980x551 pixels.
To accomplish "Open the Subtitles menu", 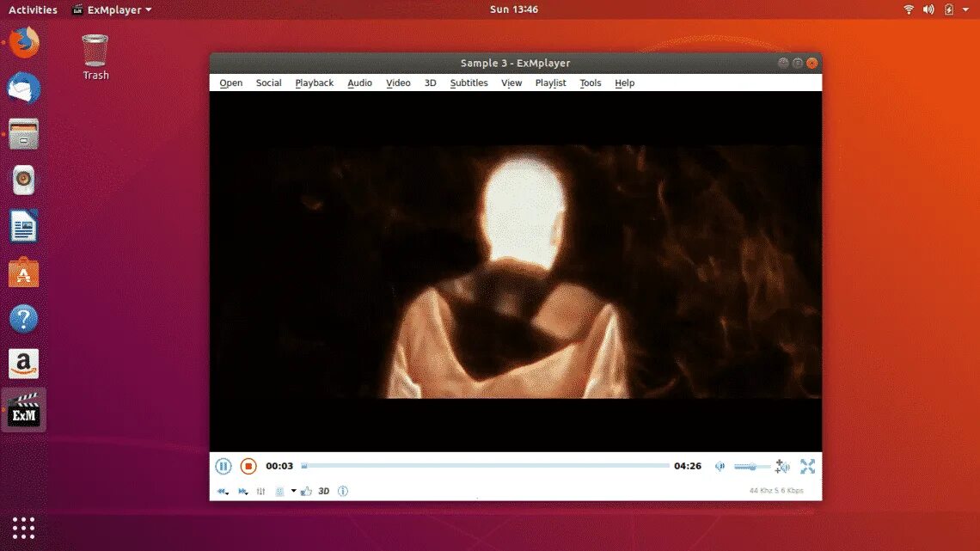I will coord(469,83).
